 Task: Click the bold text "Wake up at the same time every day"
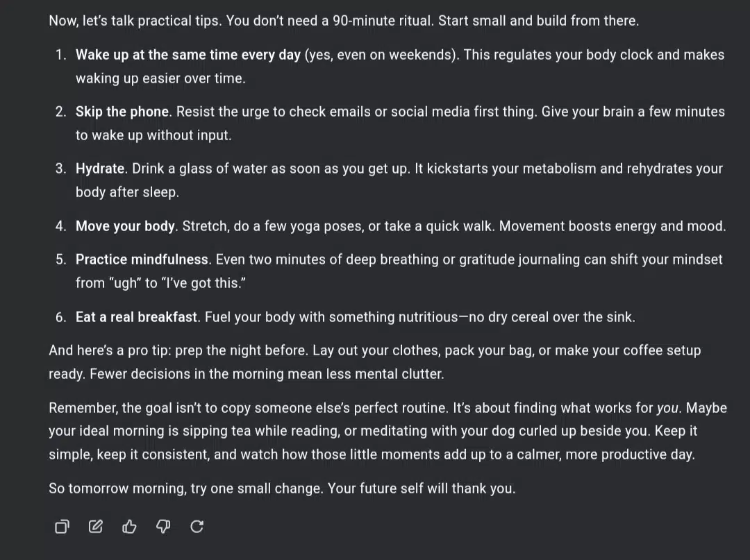pos(188,55)
